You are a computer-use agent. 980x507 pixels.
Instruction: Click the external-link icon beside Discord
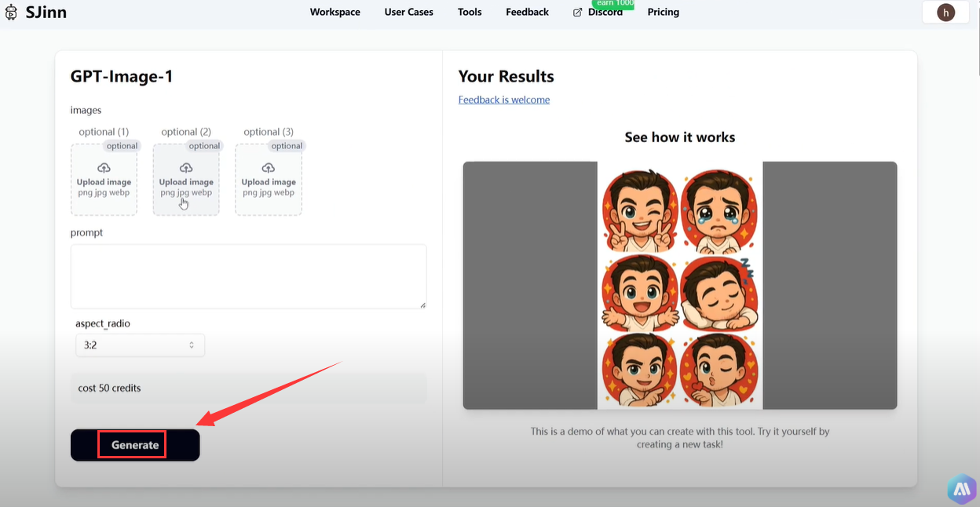[578, 13]
